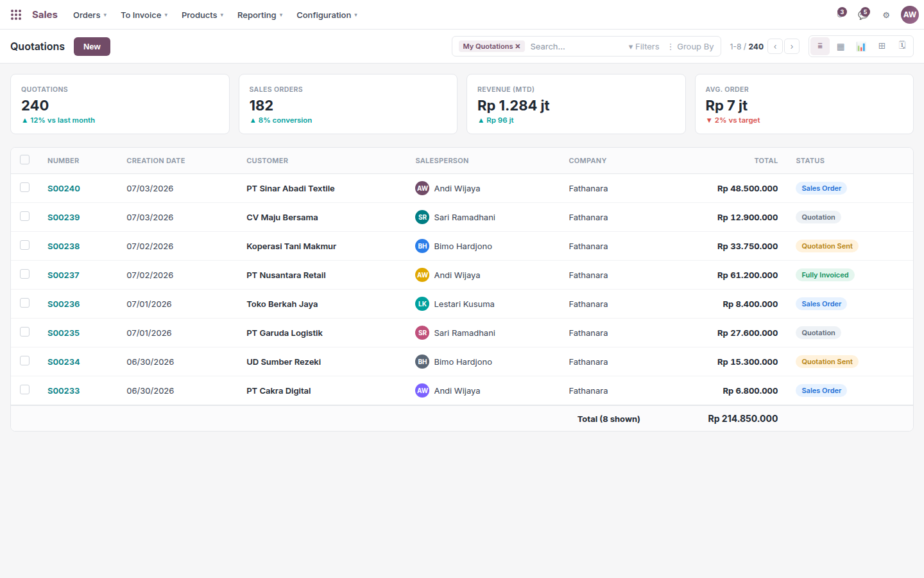Image resolution: width=924 pixels, height=578 pixels.
Task: Go to previous page arrow
Action: (x=775, y=46)
